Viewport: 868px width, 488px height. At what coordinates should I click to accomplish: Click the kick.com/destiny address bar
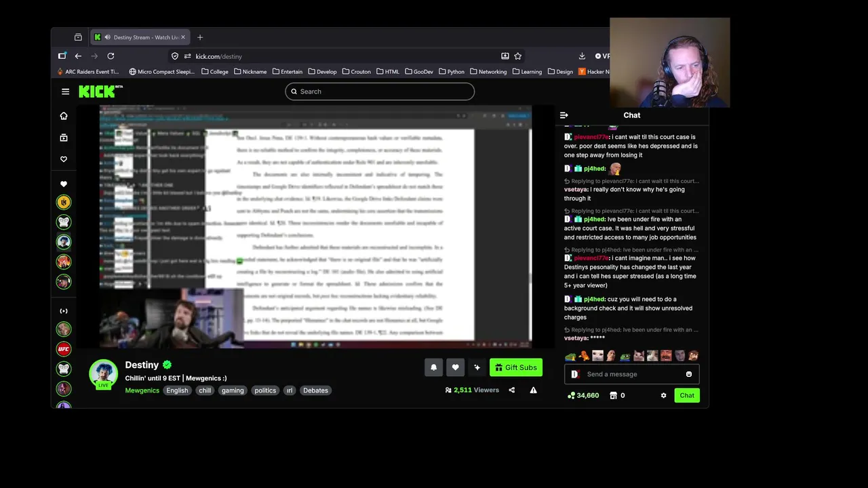tap(346, 56)
